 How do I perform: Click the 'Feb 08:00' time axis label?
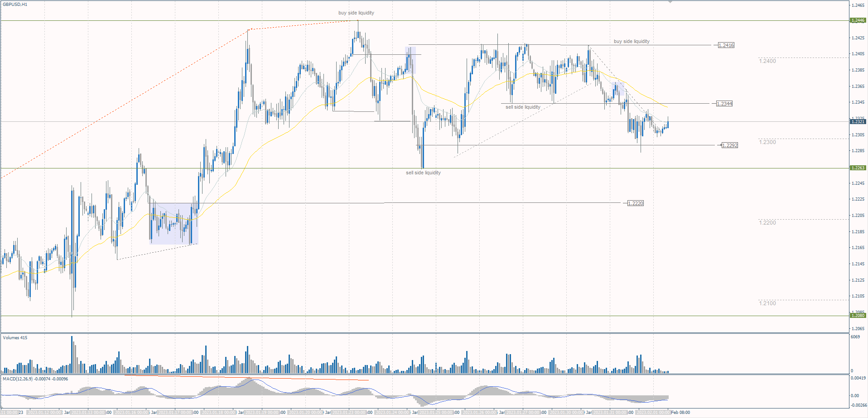coord(680,413)
